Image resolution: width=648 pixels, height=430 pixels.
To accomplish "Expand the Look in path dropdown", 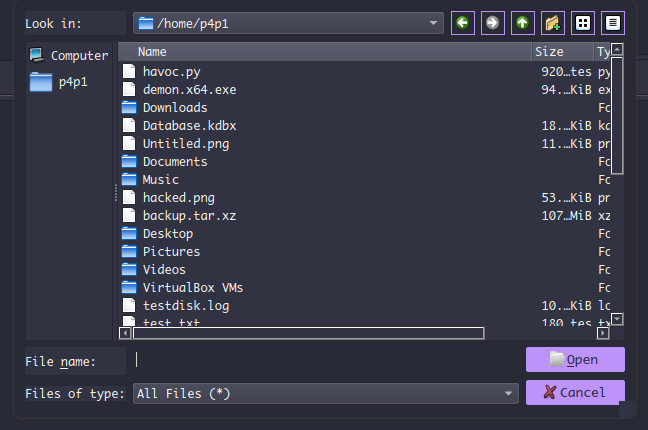I will pyautogui.click(x=432, y=23).
